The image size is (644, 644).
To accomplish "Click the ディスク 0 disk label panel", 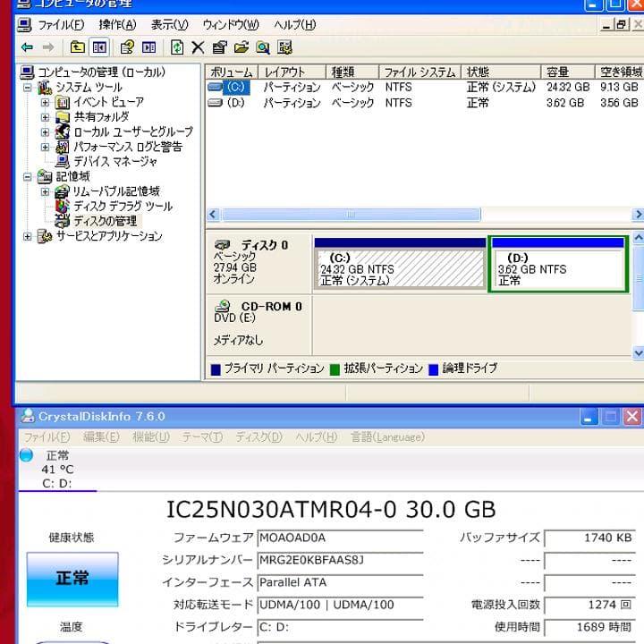I will point(258,263).
